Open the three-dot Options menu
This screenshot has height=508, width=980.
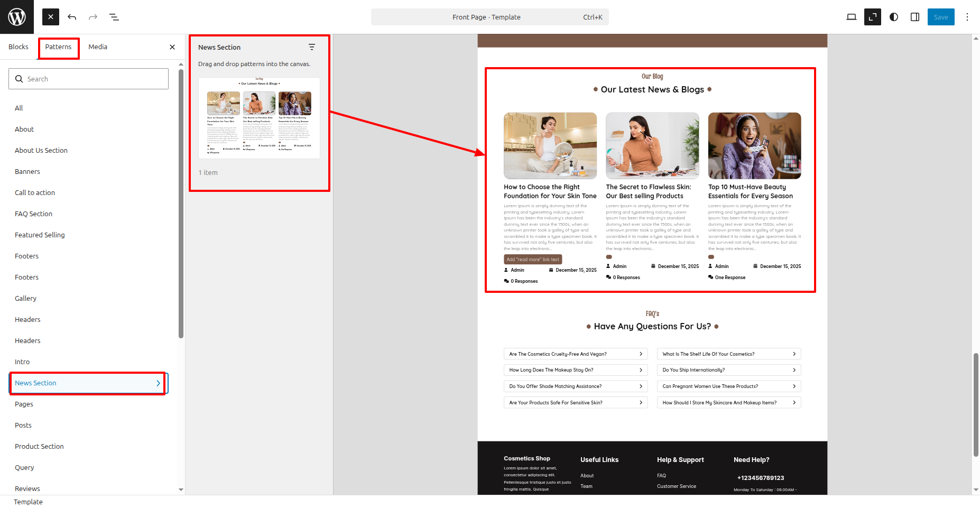967,17
